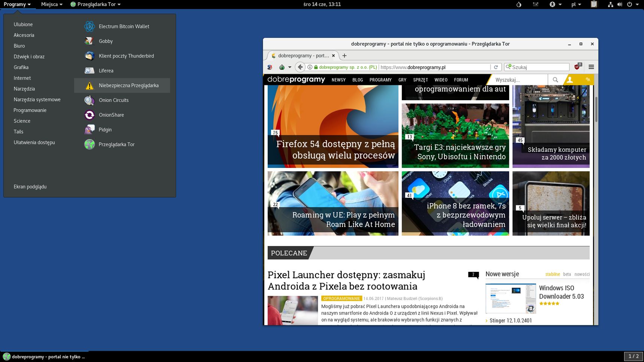
Task: Open the Gobby application entry
Action: [122, 41]
